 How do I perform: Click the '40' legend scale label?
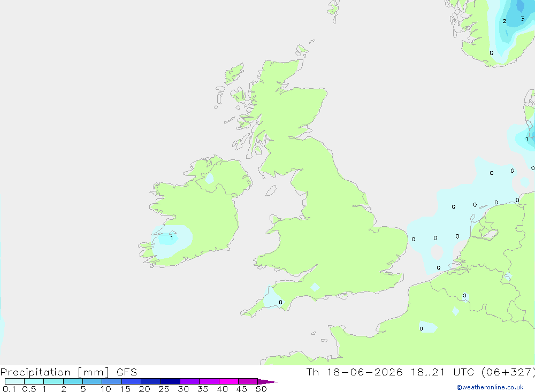222,389
